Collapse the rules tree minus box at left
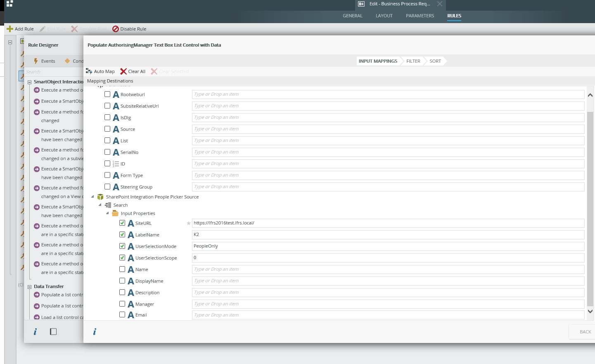The image size is (595, 364). [x=10, y=42]
